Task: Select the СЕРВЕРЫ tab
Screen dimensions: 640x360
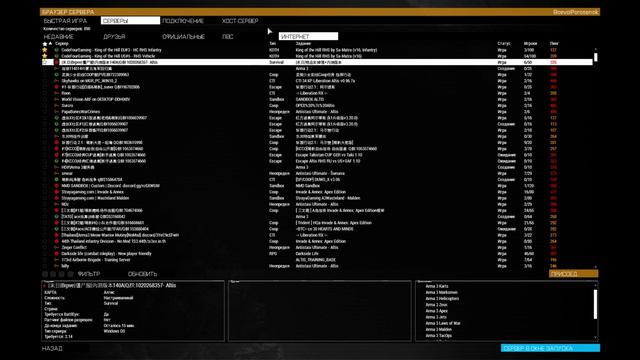Action: click(x=130, y=20)
